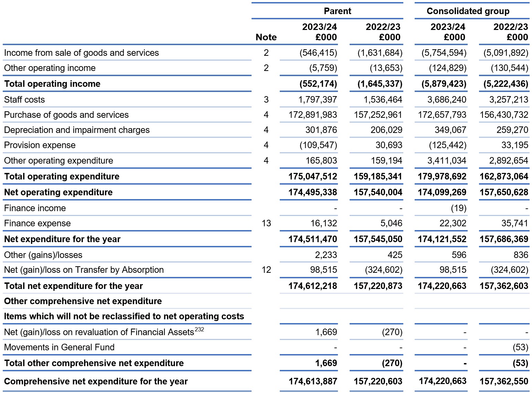Click Net operating expenditure row label
The width and height of the screenshot is (532, 393).
(x=58, y=192)
